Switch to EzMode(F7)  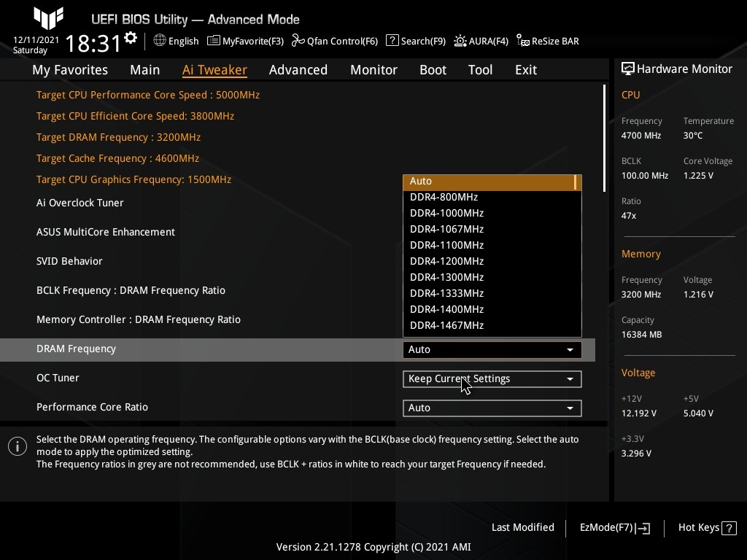[x=614, y=527]
